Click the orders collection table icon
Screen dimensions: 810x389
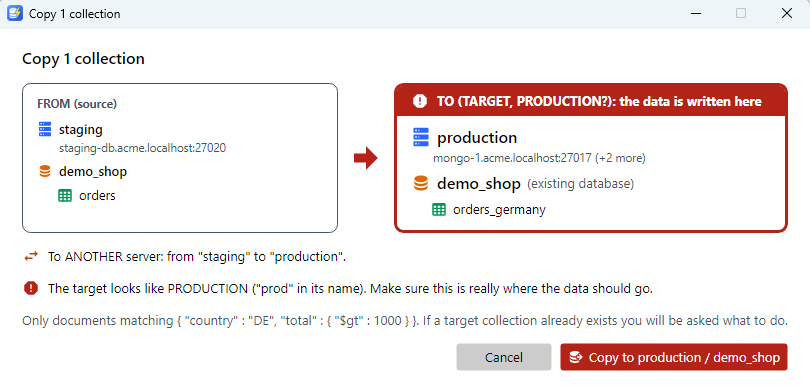(x=65, y=196)
